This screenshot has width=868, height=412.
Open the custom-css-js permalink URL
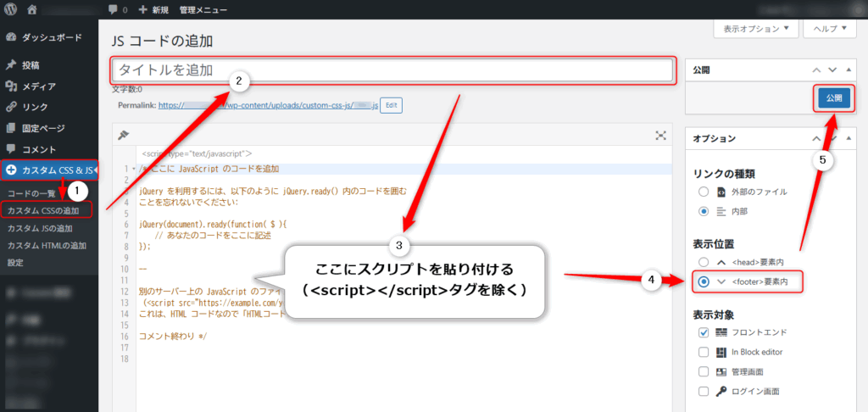(x=268, y=105)
